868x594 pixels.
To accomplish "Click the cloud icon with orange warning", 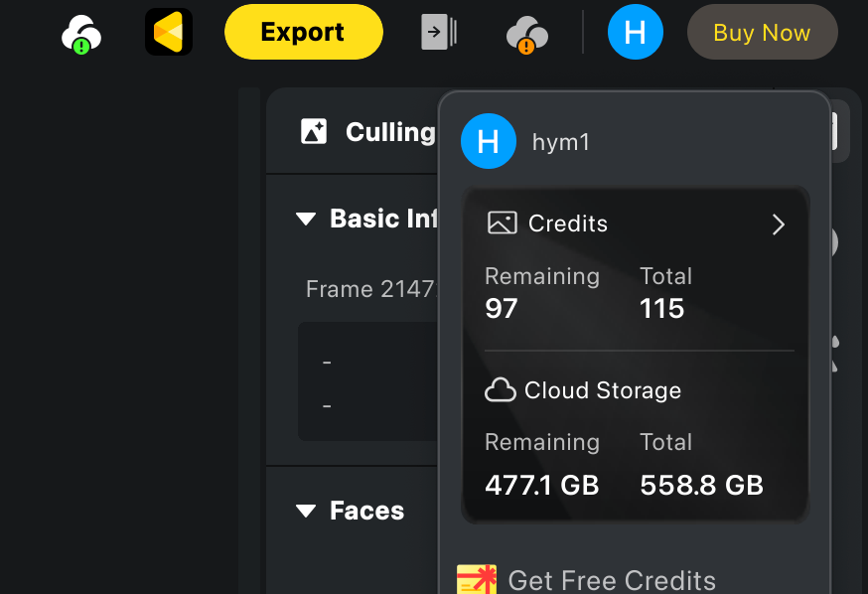I will click(x=526, y=35).
